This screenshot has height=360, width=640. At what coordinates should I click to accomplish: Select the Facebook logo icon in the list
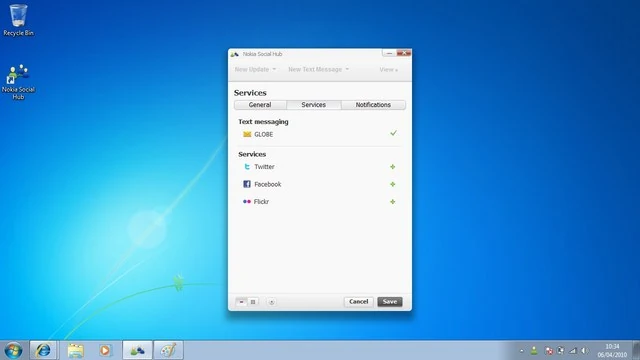(247, 184)
